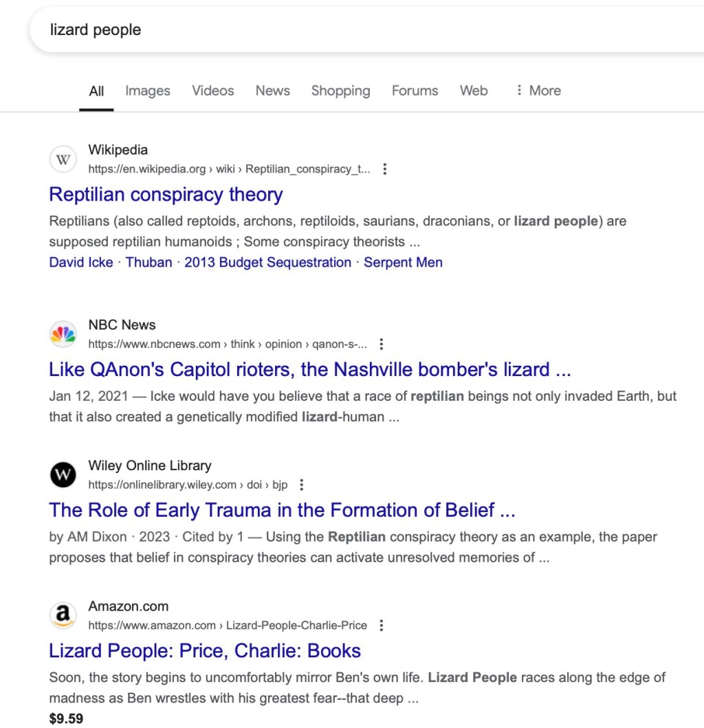Open the three-dot menu on the Wikipedia result
The image size is (704, 728).
pos(385,168)
